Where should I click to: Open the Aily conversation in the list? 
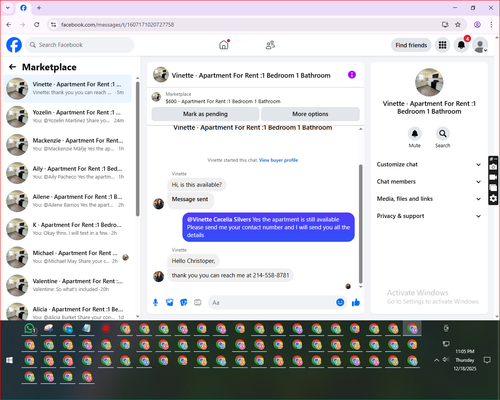68,173
